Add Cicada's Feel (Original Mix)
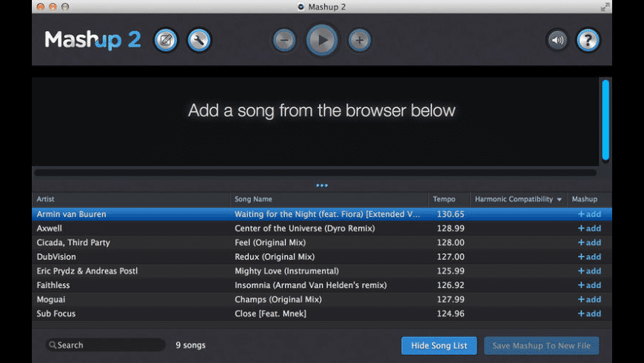The width and height of the screenshot is (644, 363). click(x=589, y=242)
